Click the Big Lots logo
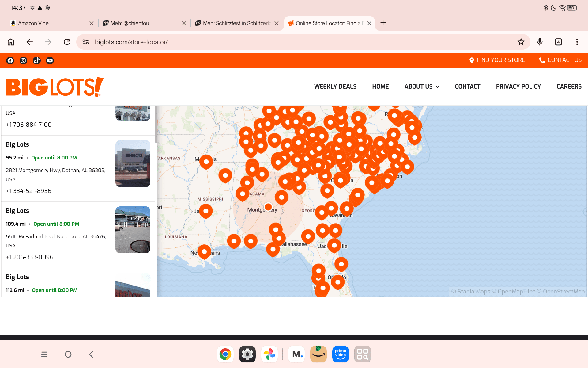The image size is (588, 368). [55, 87]
